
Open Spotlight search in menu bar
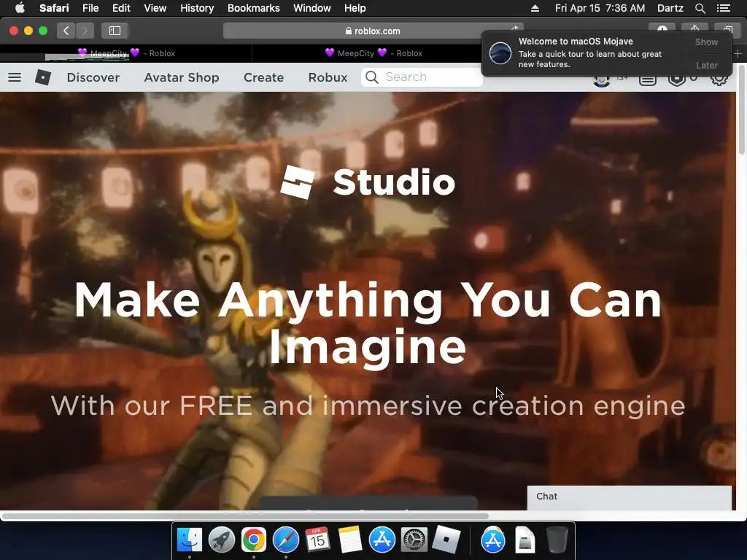700,8
